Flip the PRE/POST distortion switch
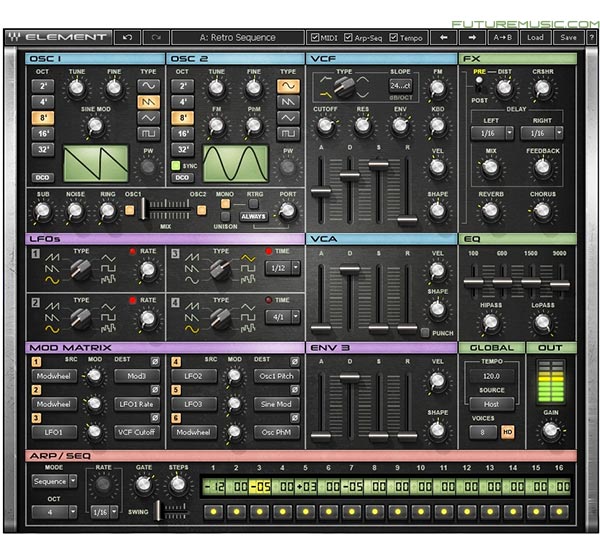 coord(479,85)
